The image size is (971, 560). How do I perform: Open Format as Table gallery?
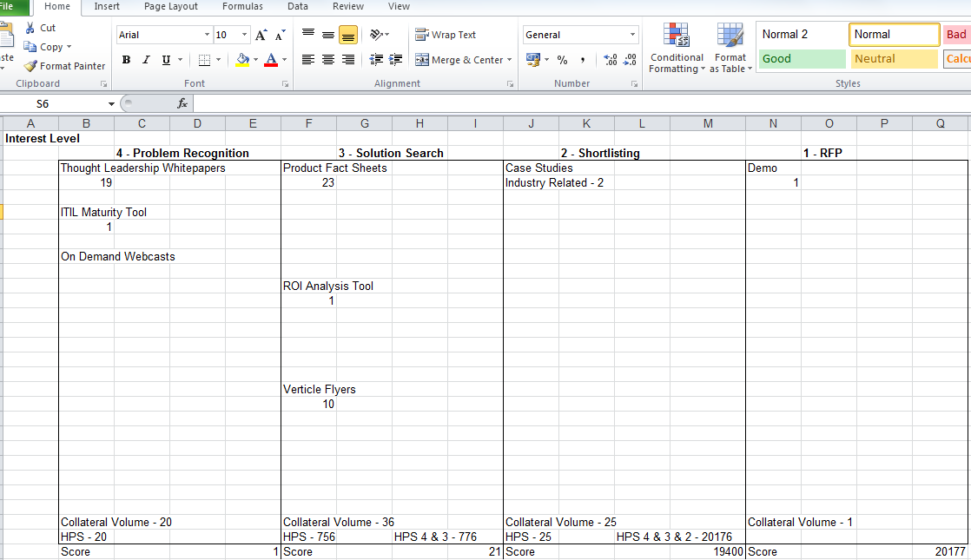coord(730,49)
